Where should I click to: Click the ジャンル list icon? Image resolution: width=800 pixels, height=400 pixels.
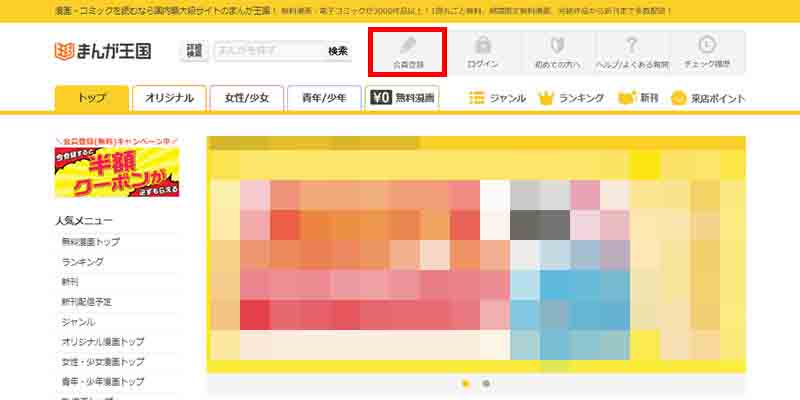477,98
